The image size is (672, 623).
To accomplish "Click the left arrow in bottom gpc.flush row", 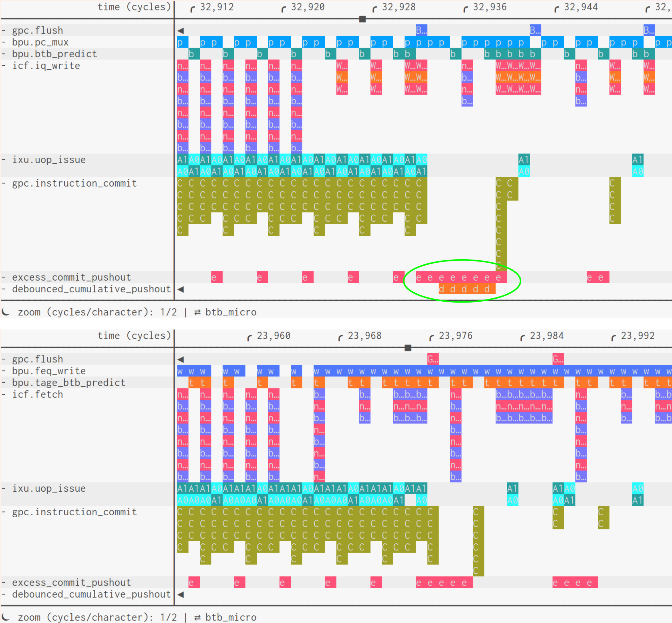I will point(181,359).
